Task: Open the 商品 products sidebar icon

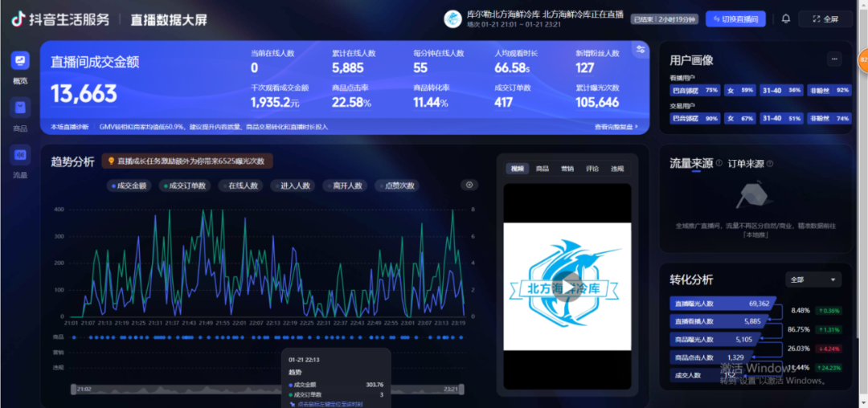Action: pos(21,108)
